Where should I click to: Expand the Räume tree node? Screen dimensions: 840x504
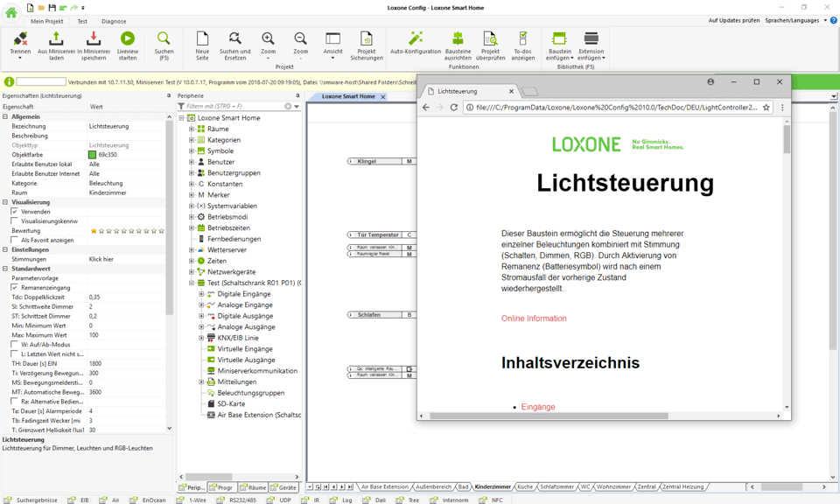(x=192, y=129)
